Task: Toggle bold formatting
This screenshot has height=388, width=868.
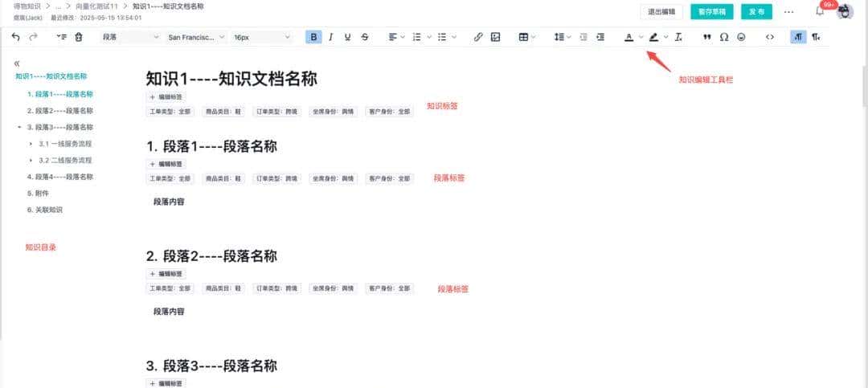Action: tap(313, 37)
